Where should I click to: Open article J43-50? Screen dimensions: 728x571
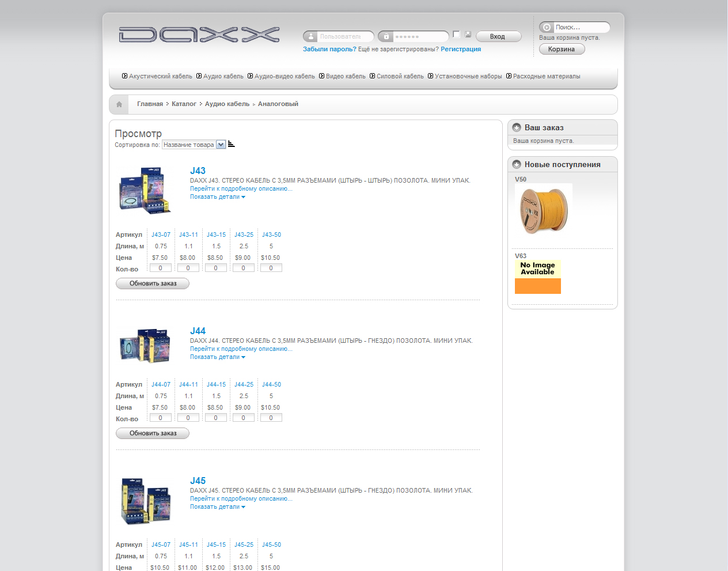click(x=271, y=235)
